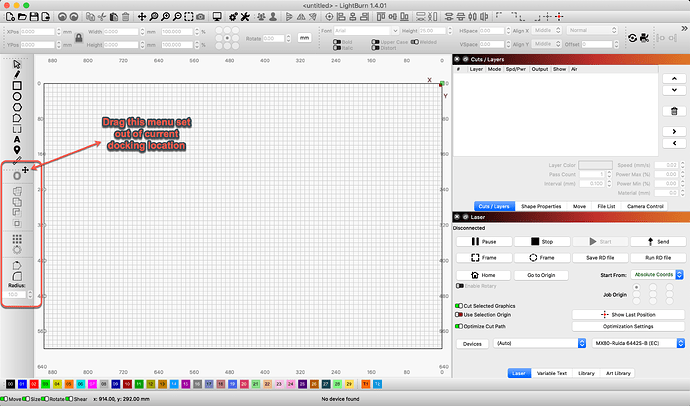Select the Ellipse tool

point(17,96)
